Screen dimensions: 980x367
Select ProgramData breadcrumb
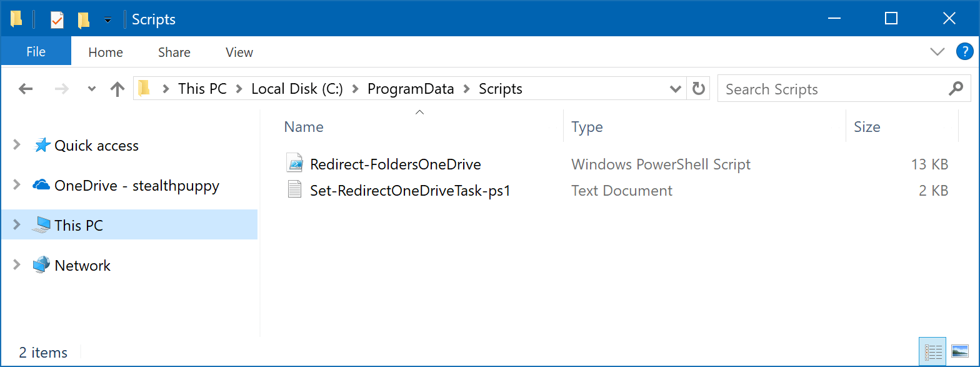point(411,89)
